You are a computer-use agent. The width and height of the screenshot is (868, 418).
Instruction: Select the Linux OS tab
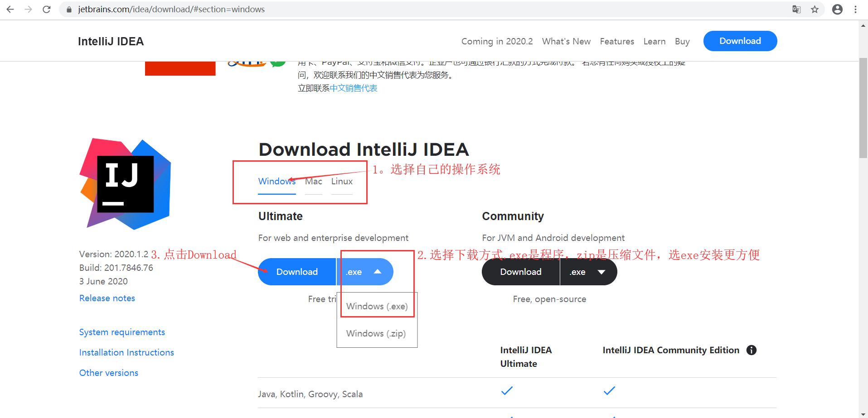pyautogui.click(x=342, y=182)
